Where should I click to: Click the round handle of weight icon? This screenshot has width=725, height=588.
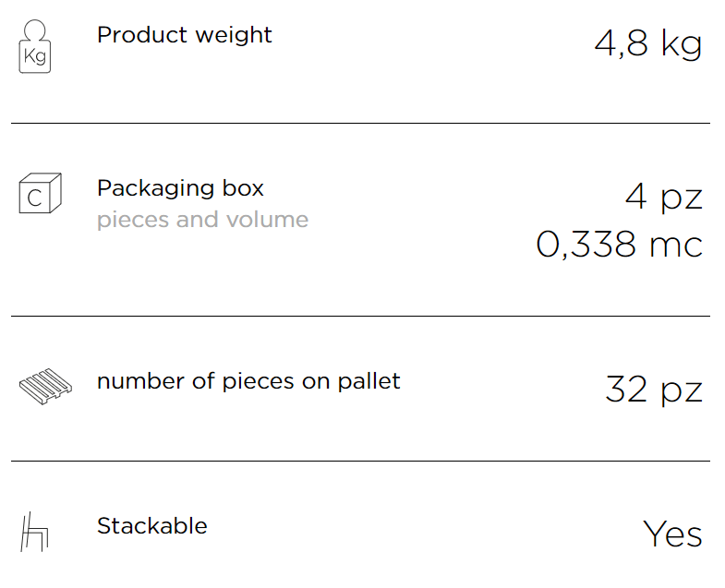(x=35, y=30)
